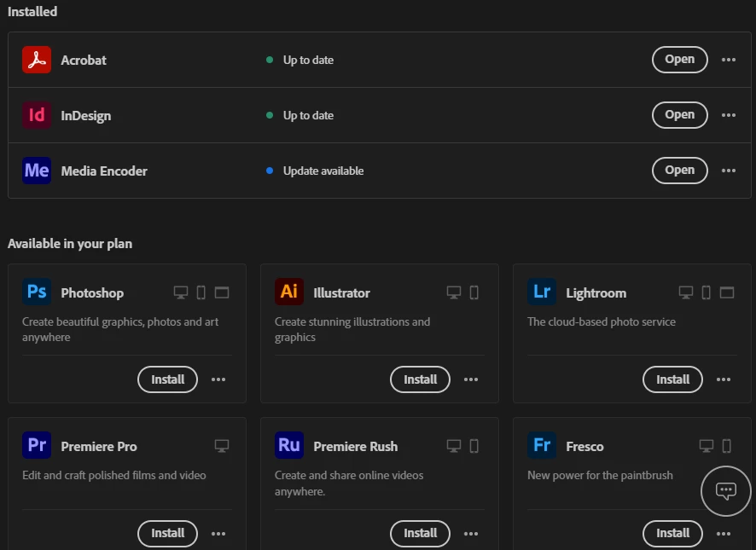Click 'Create stunning illustrations and graphics' description
The image size is (756, 550).
[x=352, y=330]
